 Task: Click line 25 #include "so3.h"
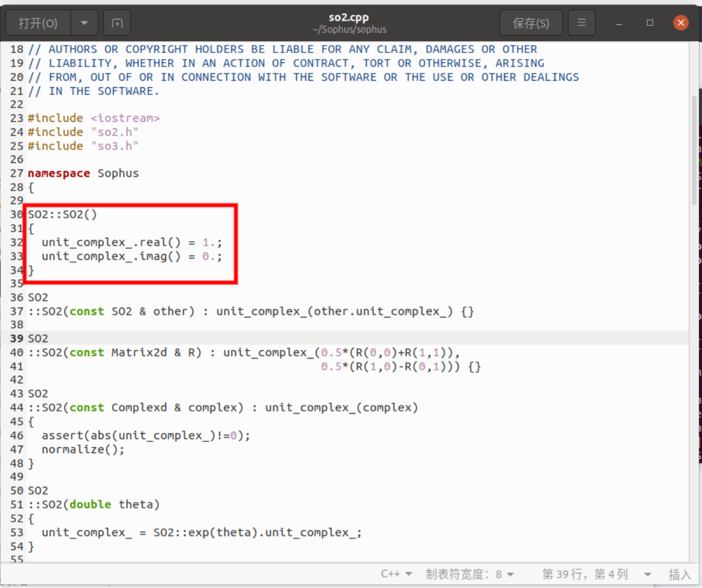click(83, 146)
